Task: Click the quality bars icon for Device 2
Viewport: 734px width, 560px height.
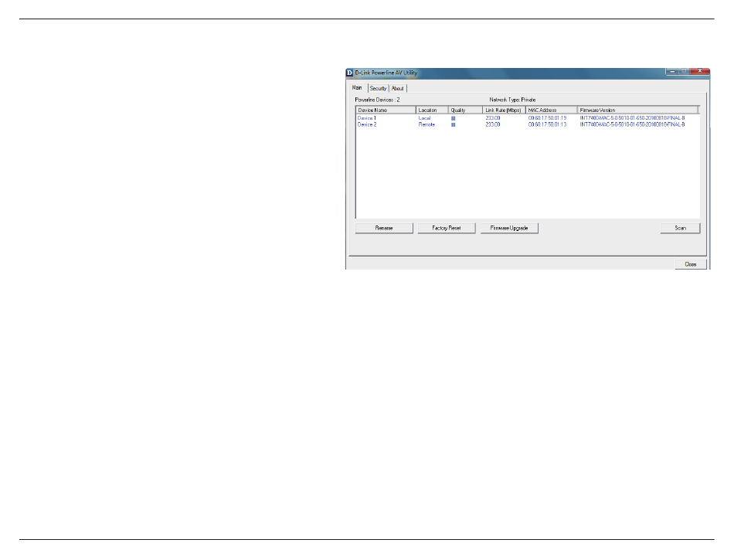Action: [x=453, y=125]
